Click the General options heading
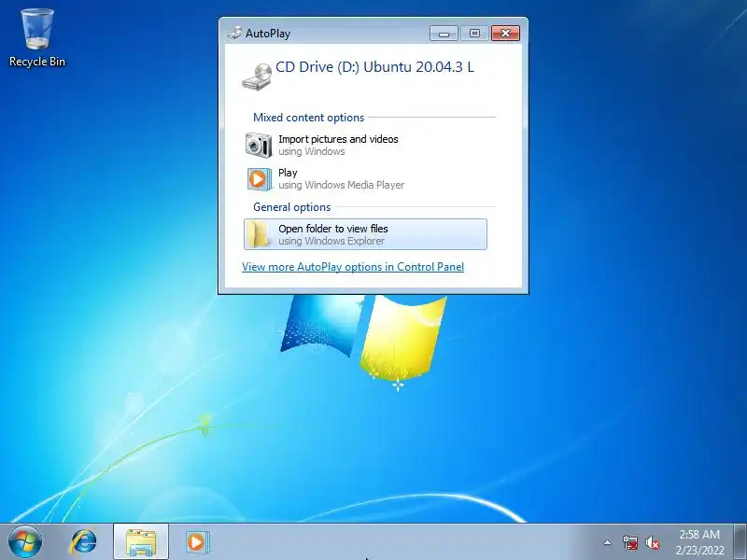Viewport: 747px width, 560px height. pos(291,207)
